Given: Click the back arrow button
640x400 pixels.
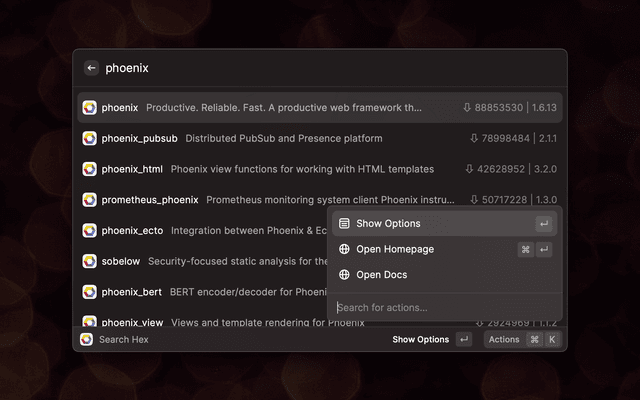Looking at the screenshot, I should (x=91, y=68).
